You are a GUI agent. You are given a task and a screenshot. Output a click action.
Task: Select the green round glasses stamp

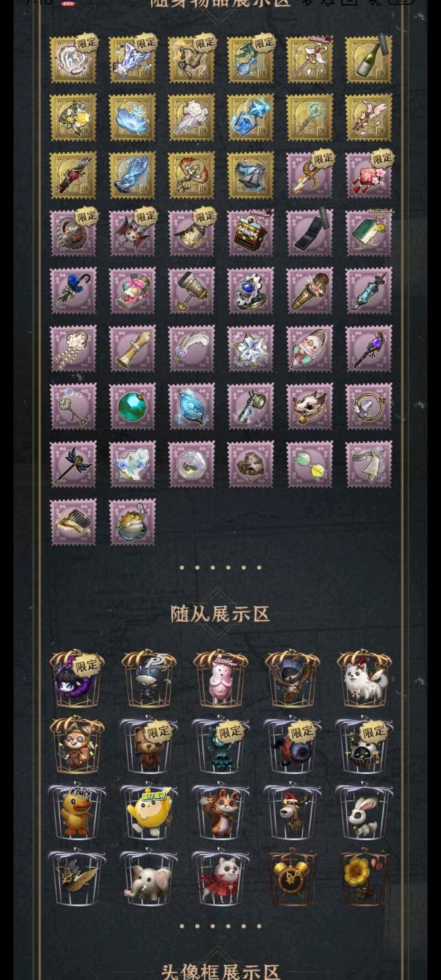tap(310, 465)
